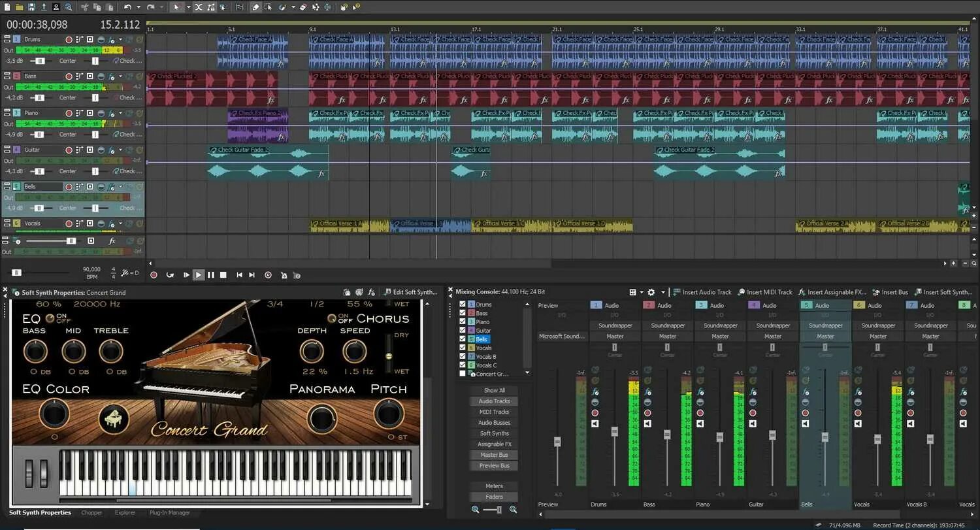Viewport: 980px width, 530px height.
Task: Switch to the Plug-In Manager tab
Action: tap(169, 513)
